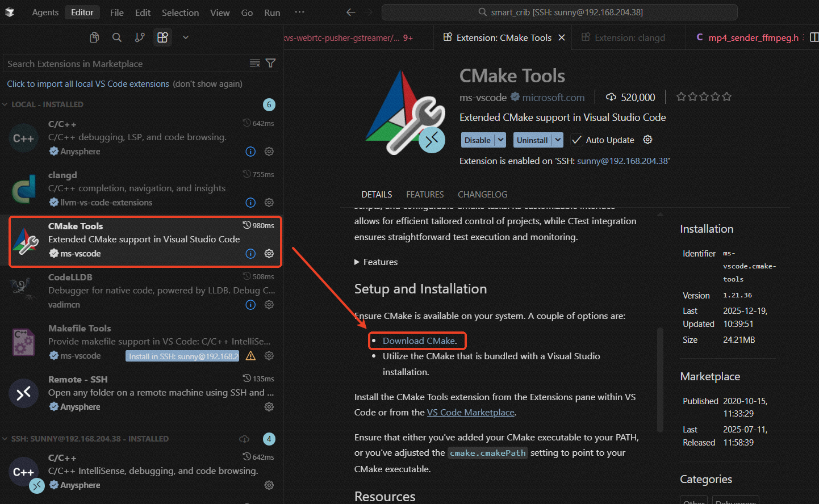Follow the Download CMake link

[x=420, y=341]
